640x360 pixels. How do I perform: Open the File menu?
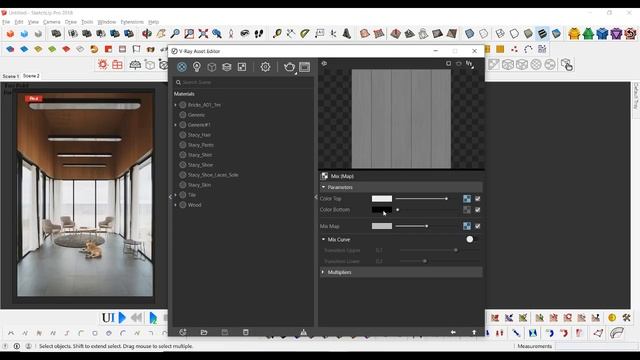pos(6,22)
